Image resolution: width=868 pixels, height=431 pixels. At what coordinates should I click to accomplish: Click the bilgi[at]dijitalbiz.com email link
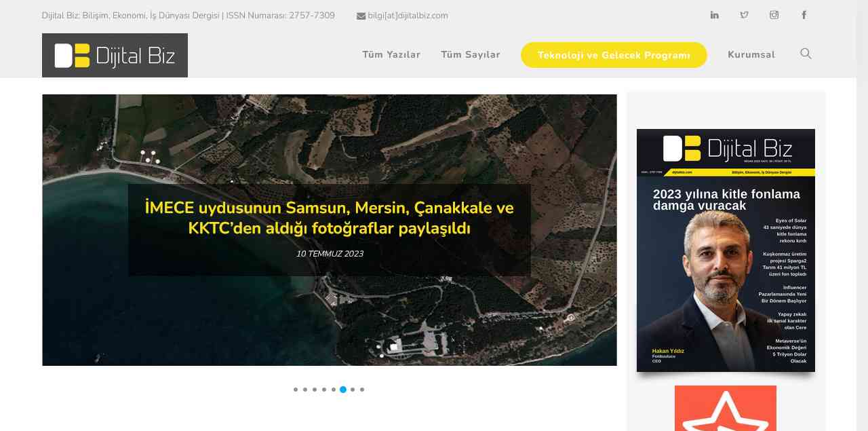[408, 16]
